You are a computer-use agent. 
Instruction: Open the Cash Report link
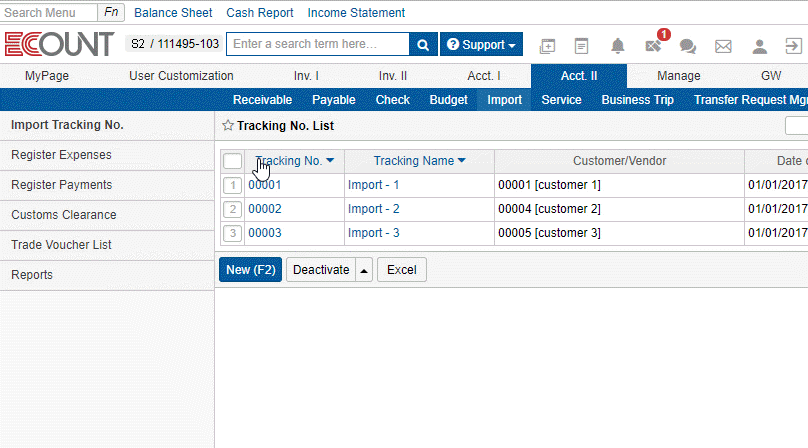click(x=260, y=12)
